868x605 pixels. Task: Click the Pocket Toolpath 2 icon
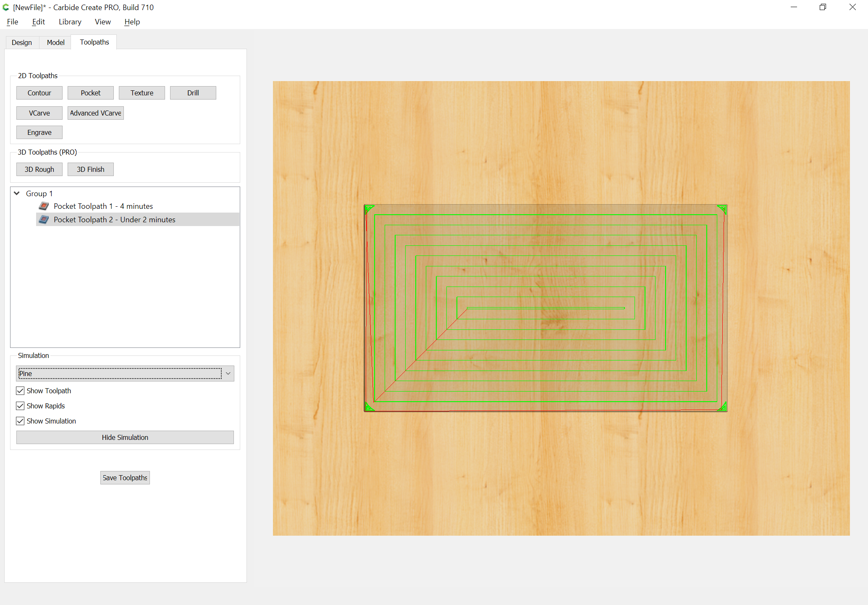[44, 219]
